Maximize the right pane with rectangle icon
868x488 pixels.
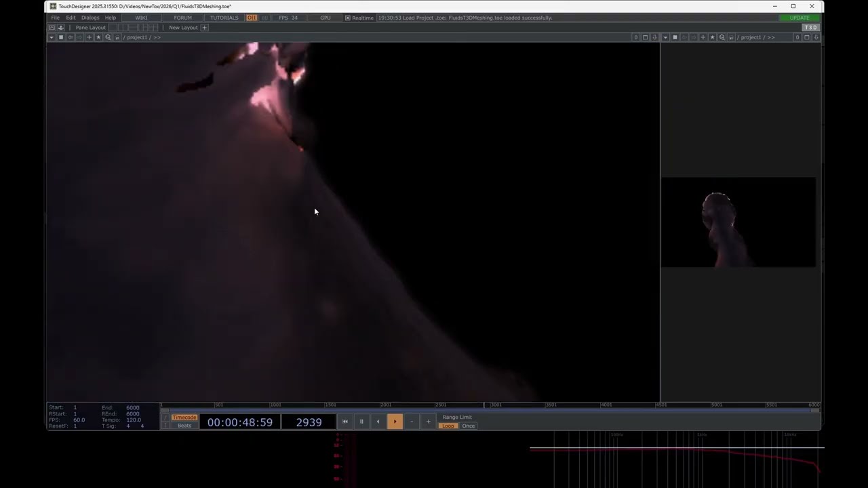pyautogui.click(x=807, y=37)
